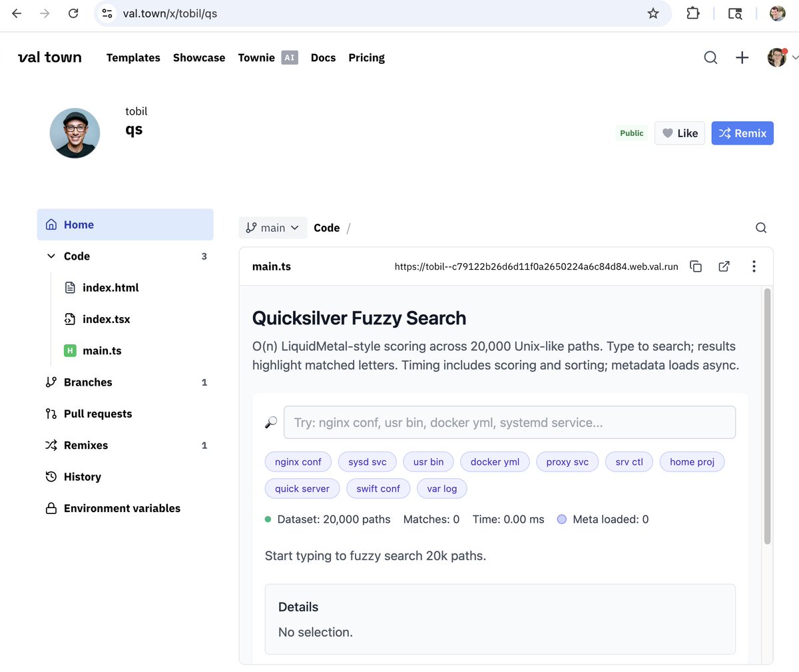The height and width of the screenshot is (672, 799).
Task: Open the three-dot menu for main.ts
Action: pyautogui.click(x=754, y=266)
